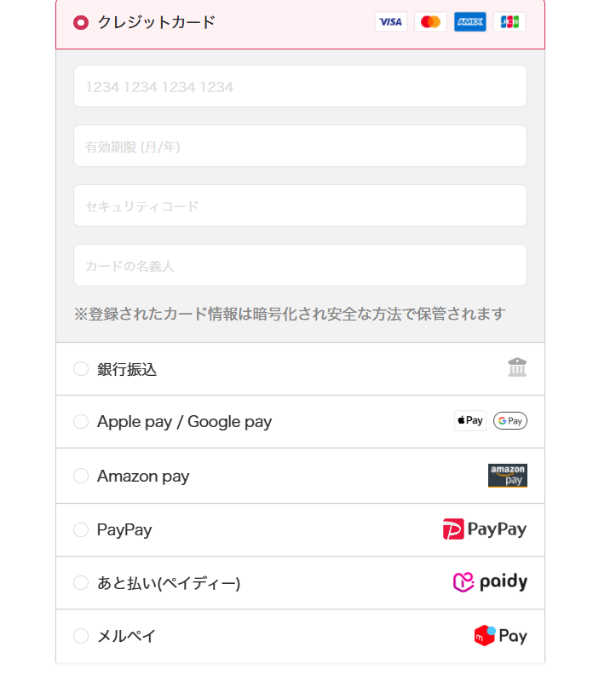Click the VISA card logo
Image resolution: width=616 pixels, height=676 pixels.
(x=390, y=22)
